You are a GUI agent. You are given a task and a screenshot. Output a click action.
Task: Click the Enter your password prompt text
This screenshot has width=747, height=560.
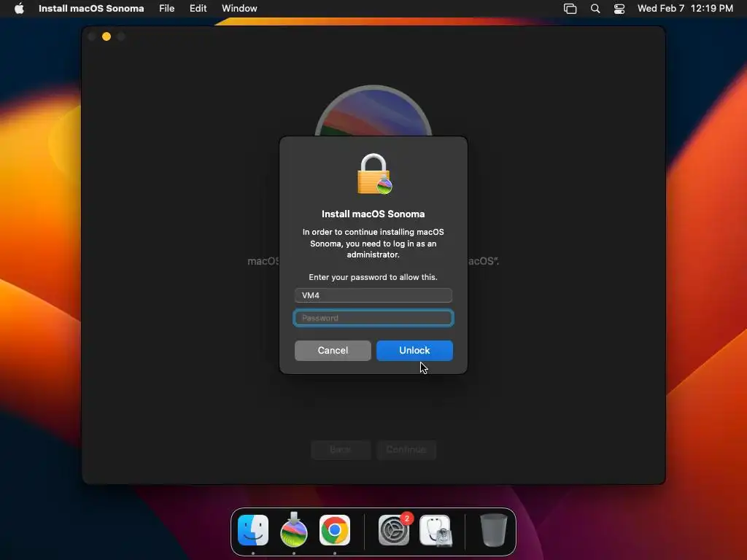pyautogui.click(x=373, y=277)
